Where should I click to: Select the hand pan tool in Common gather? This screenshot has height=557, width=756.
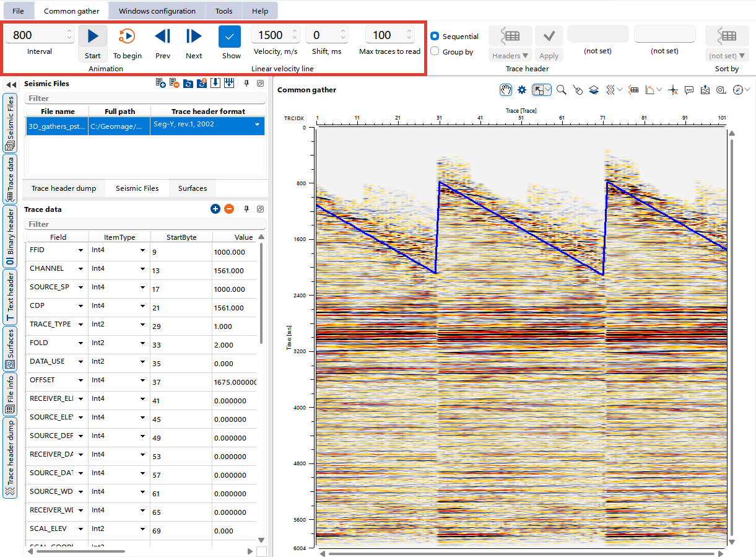(506, 90)
